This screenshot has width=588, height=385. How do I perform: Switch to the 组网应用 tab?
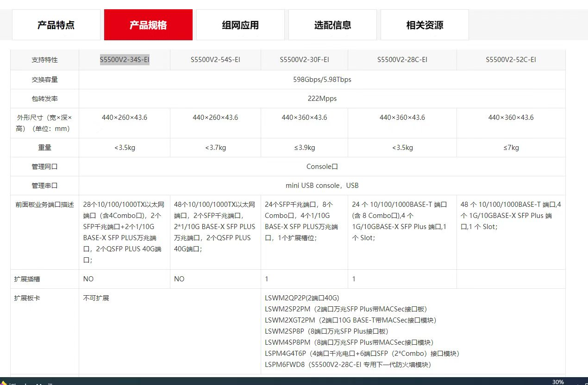pos(240,25)
